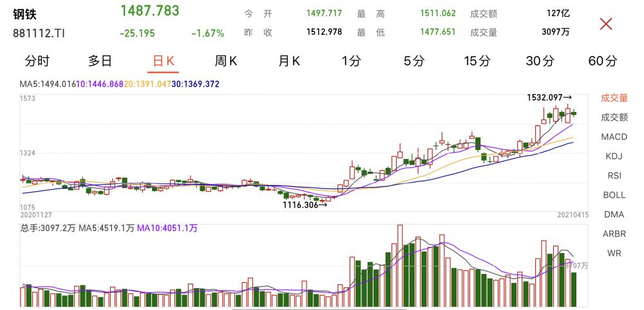This screenshot has height=310, width=644.
Task: Switch to 15分 interval view
Action: (477, 61)
